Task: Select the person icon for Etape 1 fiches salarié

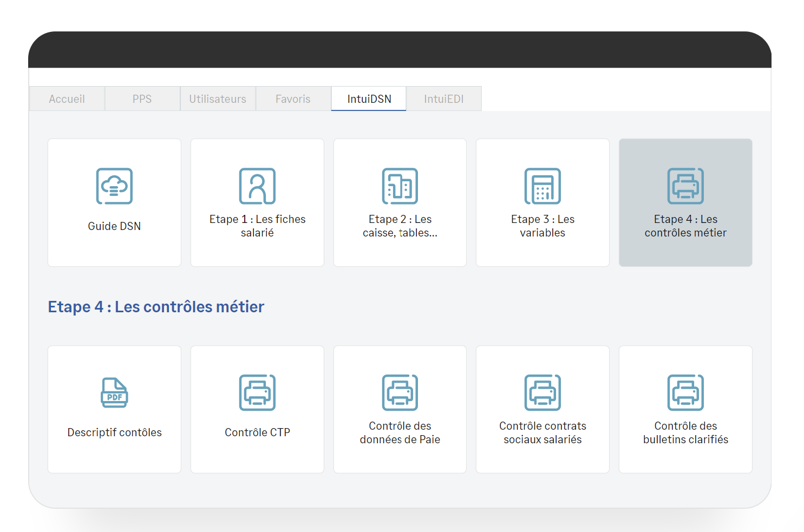Action: coord(257,186)
